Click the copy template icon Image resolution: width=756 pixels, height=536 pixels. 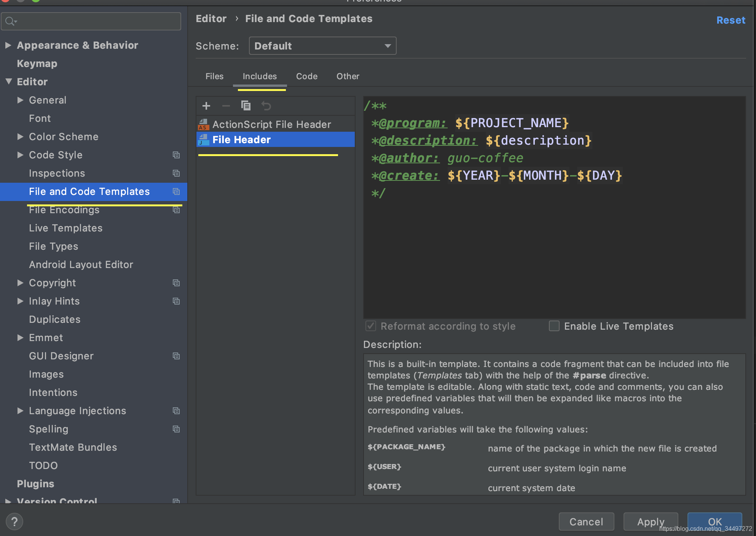(x=246, y=106)
